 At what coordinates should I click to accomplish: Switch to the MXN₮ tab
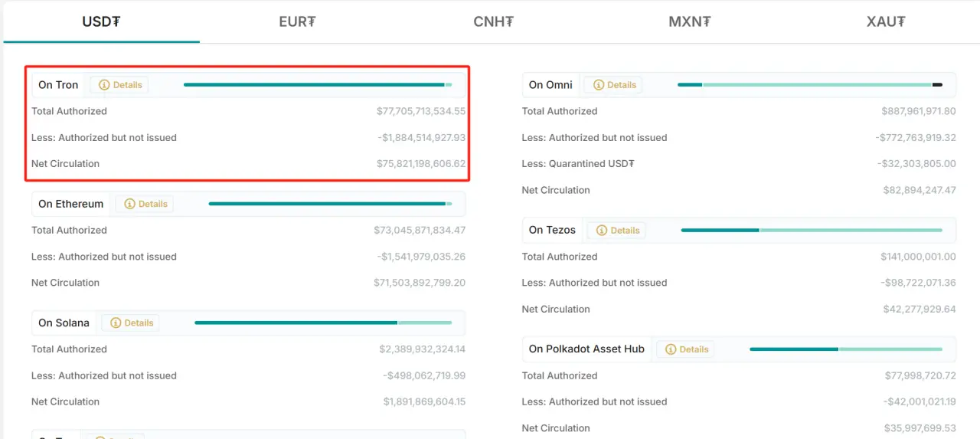click(690, 21)
